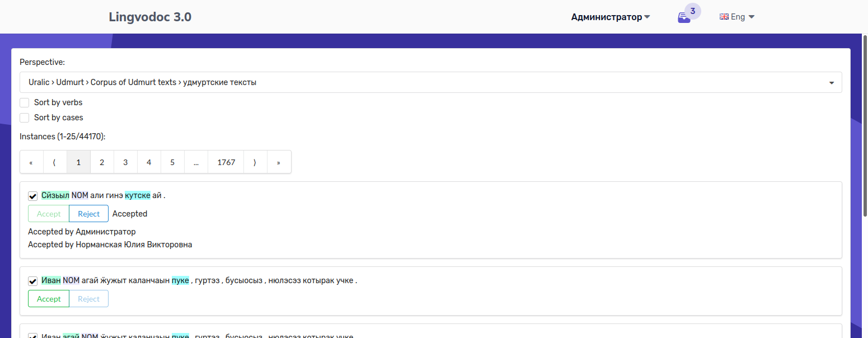Viewport: 868px width, 338px height.
Task: Click the British flag language icon
Action: click(x=725, y=16)
